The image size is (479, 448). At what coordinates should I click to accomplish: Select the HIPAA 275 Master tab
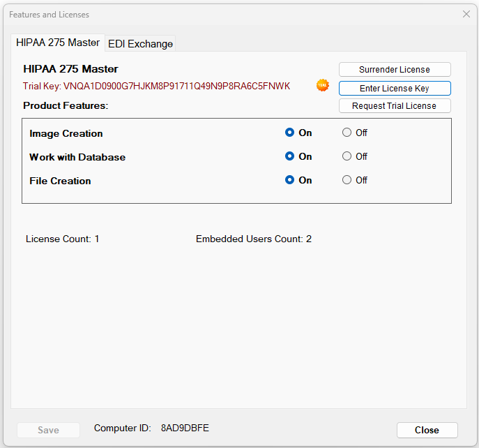(58, 43)
